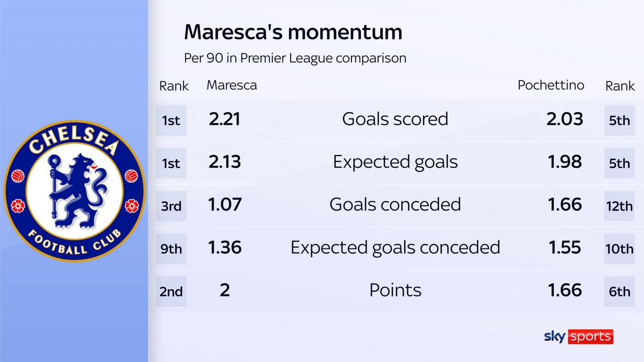
Task: Click the Goals conceded row label
Action: pos(395,204)
